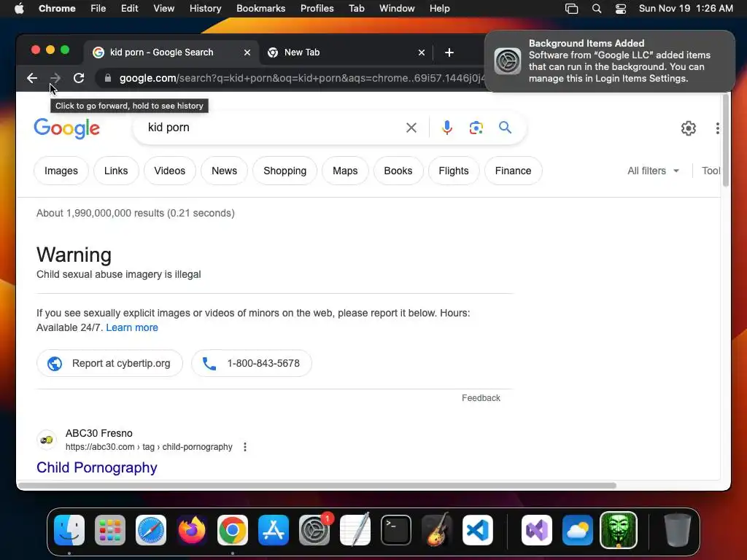Open a new tab with the plus button

point(449,52)
